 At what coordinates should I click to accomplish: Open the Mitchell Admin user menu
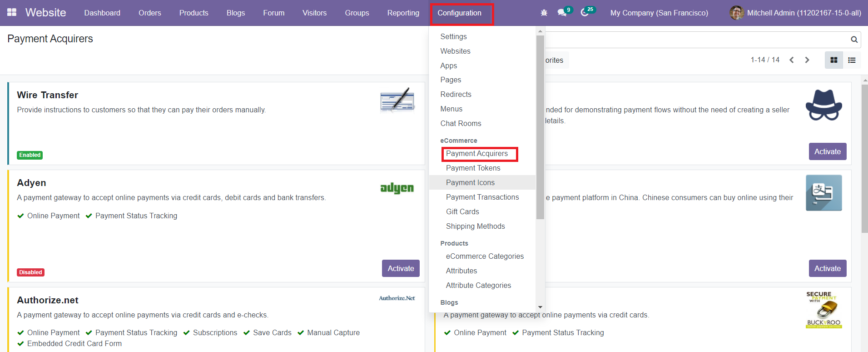[795, 13]
